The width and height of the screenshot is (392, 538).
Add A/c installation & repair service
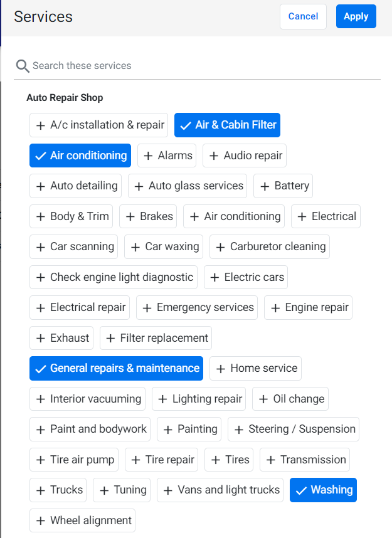(x=99, y=125)
